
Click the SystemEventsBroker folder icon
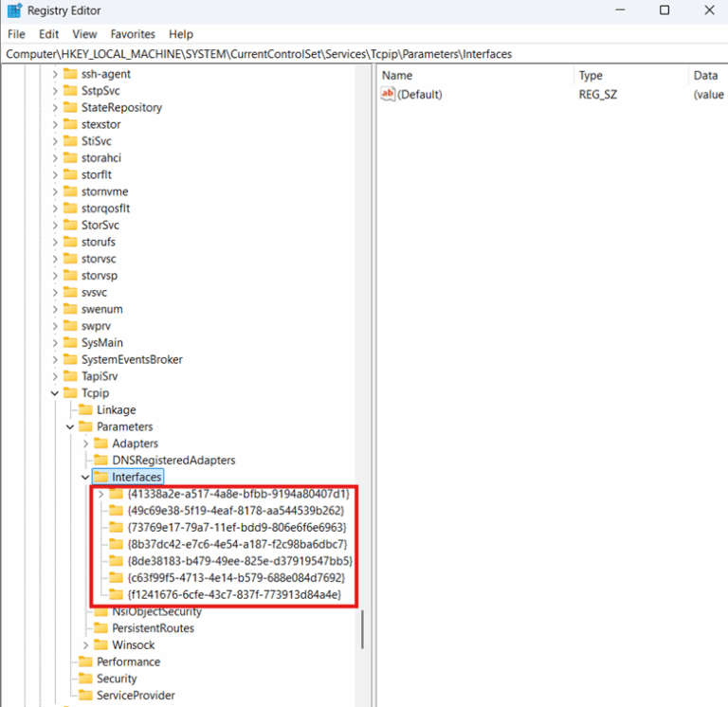(70, 359)
